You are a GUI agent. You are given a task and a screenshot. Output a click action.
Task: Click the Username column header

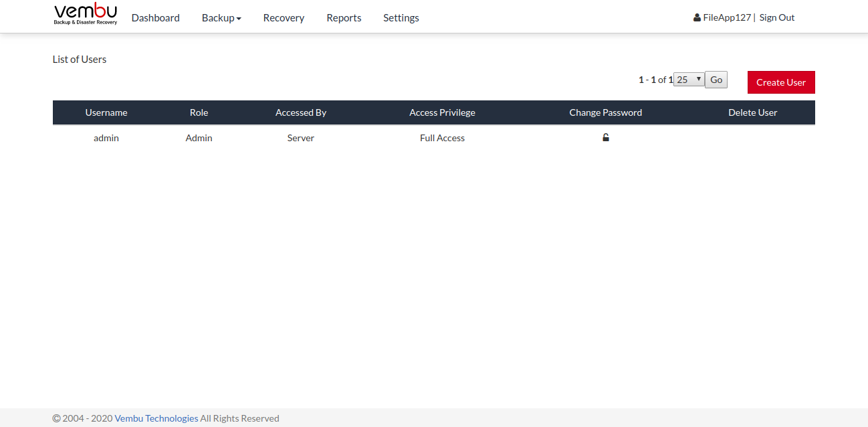106,112
